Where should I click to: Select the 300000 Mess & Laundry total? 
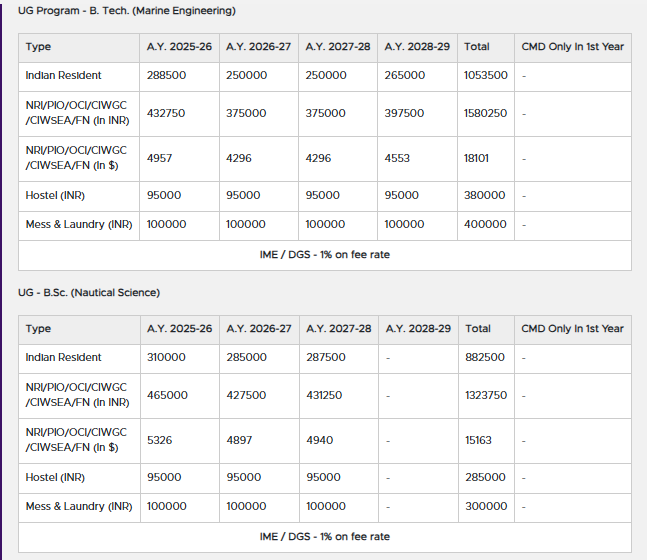click(x=485, y=507)
